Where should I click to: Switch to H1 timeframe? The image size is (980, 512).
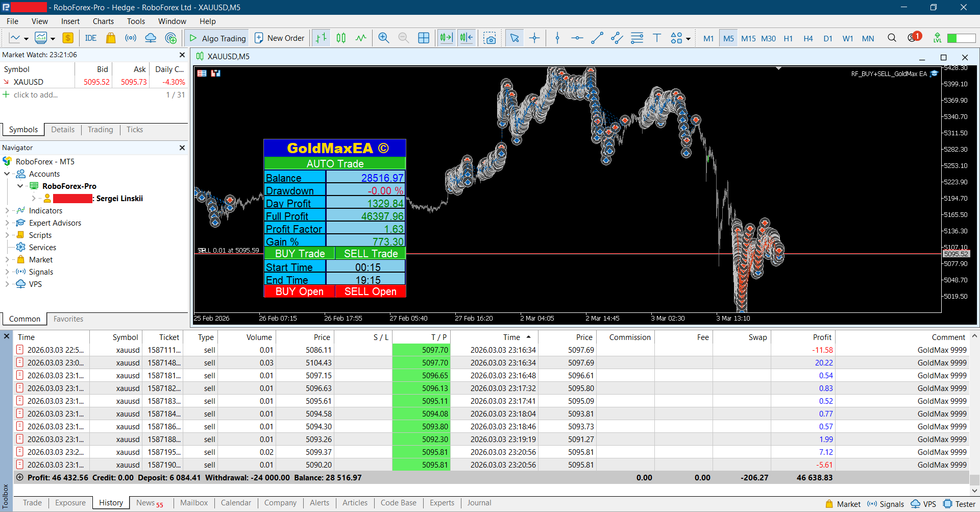(x=788, y=38)
